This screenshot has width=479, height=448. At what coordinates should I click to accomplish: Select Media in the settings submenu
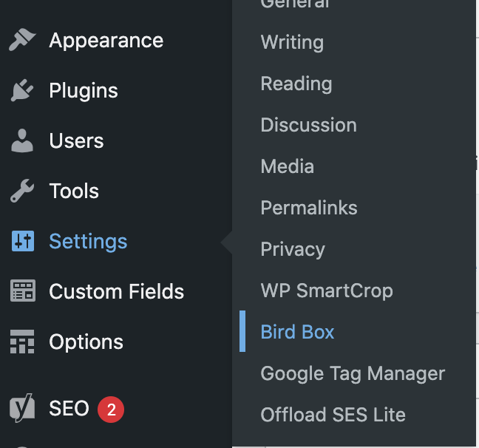[x=287, y=166]
